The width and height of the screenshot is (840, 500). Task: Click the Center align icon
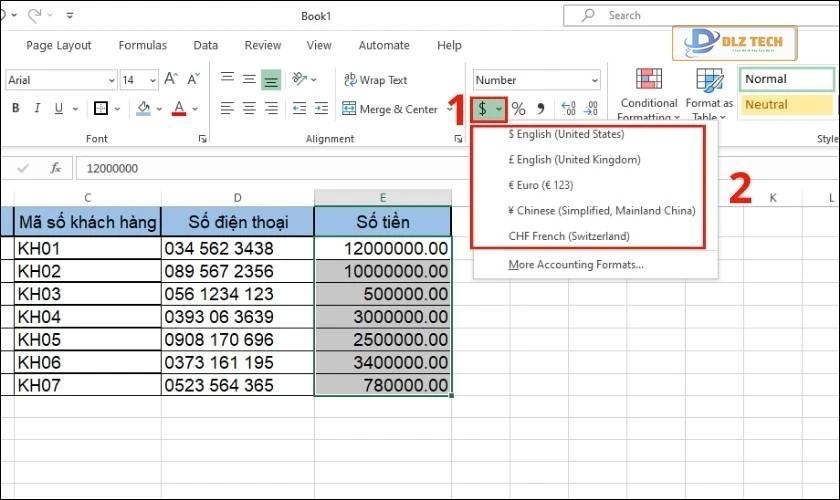tap(248, 109)
